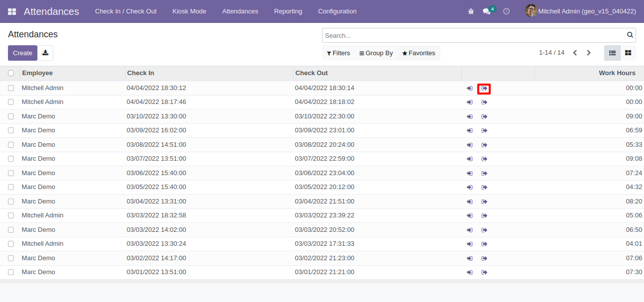644x302 pixels.
Task: Open the apps grid home menu icon
Action: 12,11
